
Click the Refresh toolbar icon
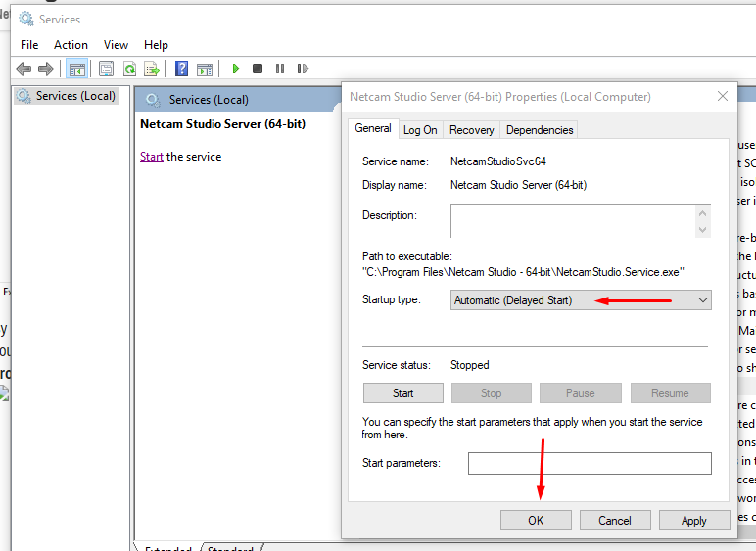[129, 69]
